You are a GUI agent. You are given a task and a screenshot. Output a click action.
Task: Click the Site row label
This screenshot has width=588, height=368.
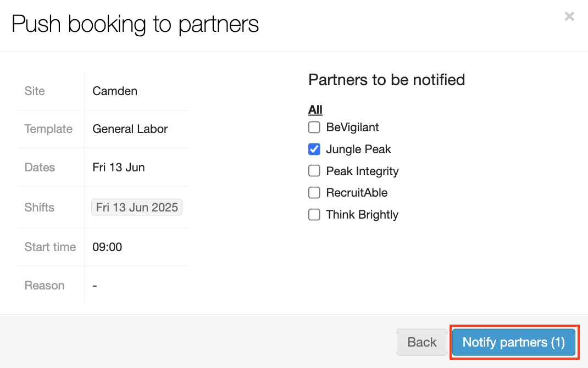pos(35,91)
